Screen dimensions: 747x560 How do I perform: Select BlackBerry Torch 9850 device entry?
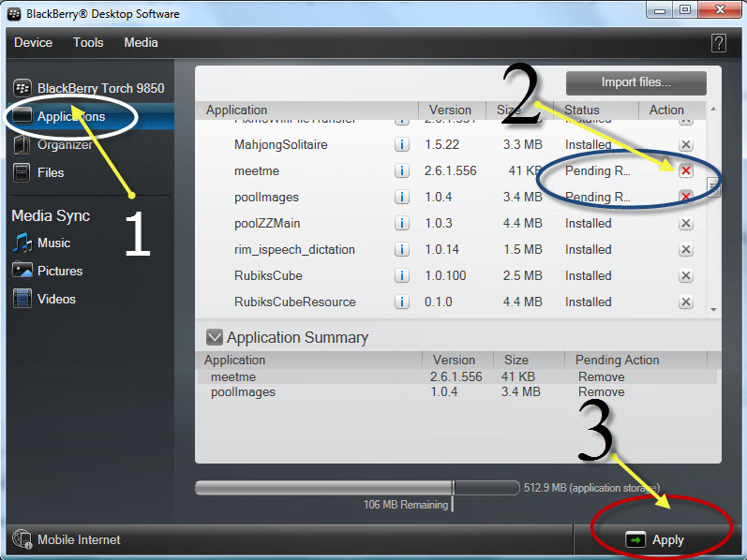89,88
